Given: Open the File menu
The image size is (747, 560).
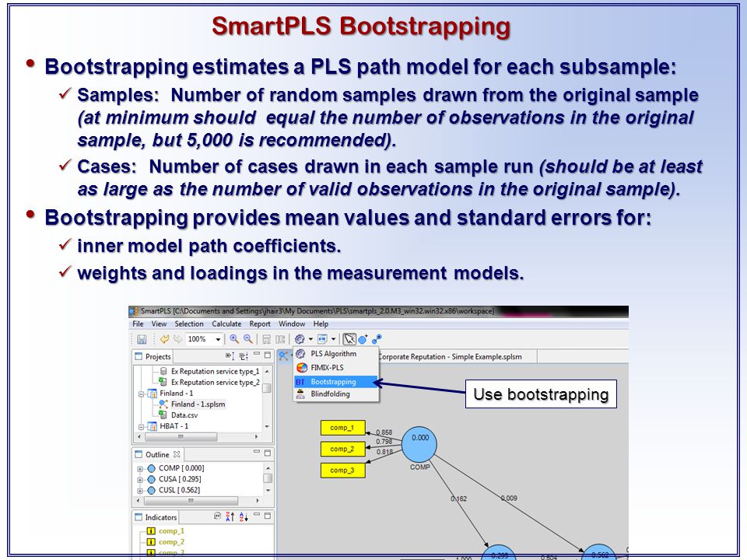Looking at the screenshot, I should (138, 324).
